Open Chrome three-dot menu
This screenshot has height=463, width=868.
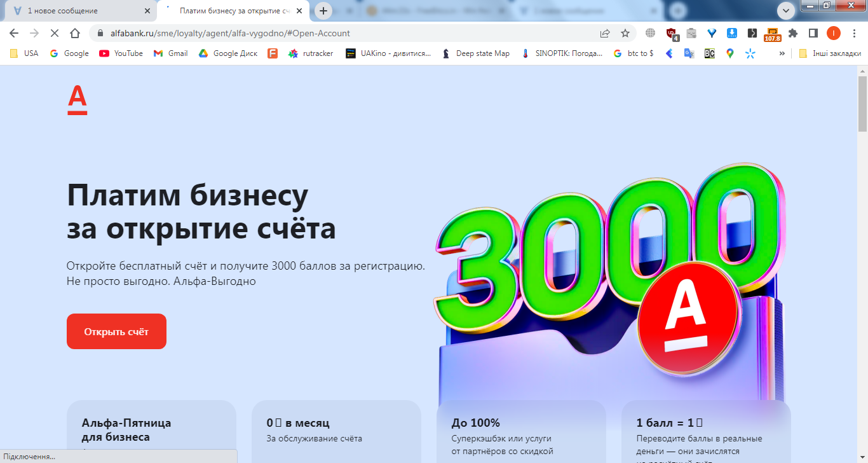coord(854,33)
